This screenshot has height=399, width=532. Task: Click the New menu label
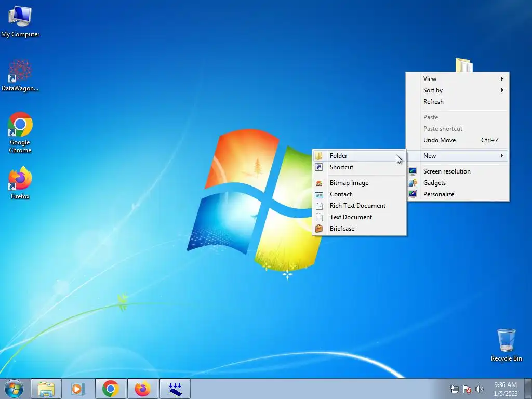pos(430,156)
